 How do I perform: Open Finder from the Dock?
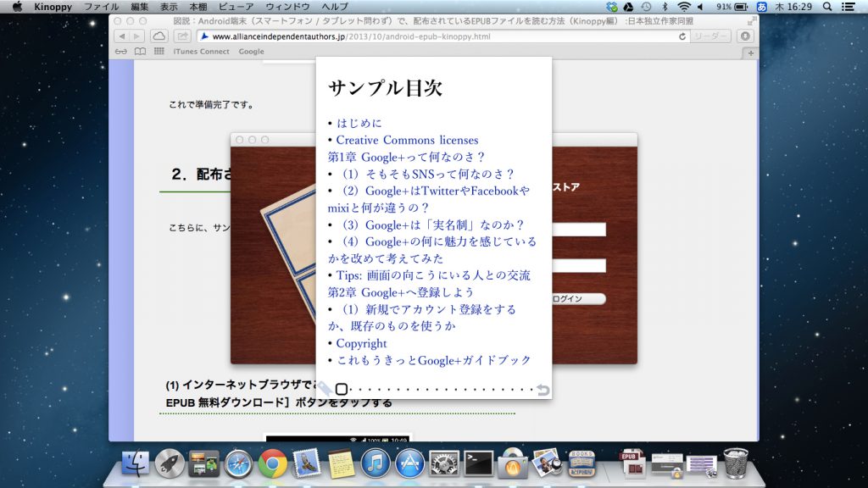point(135,463)
